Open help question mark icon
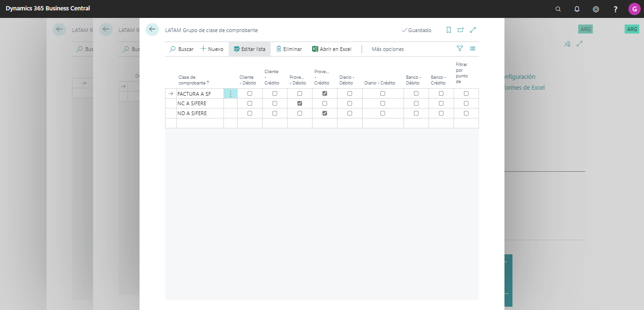 pos(615,9)
